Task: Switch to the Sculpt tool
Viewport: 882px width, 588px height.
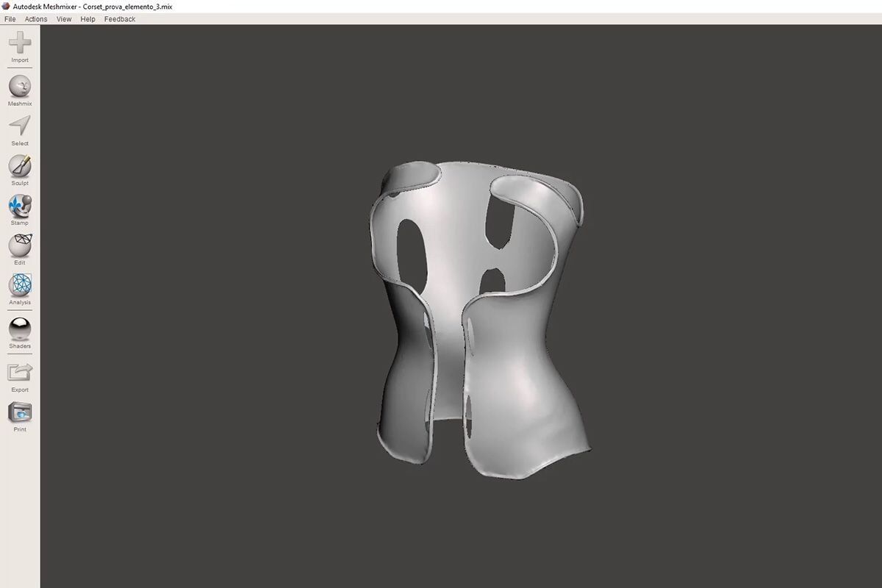Action: (x=19, y=171)
